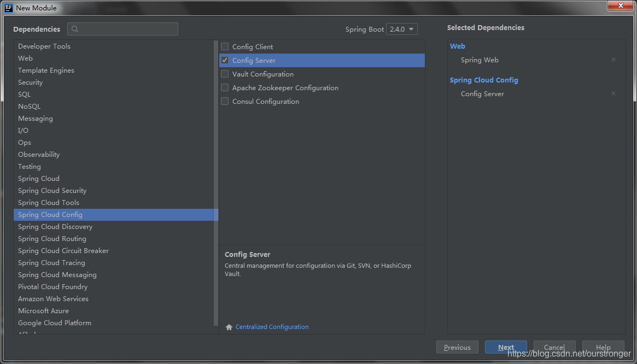This screenshot has width=637, height=364.
Task: Open the Spring Cloud Routing category
Action: 116,239
